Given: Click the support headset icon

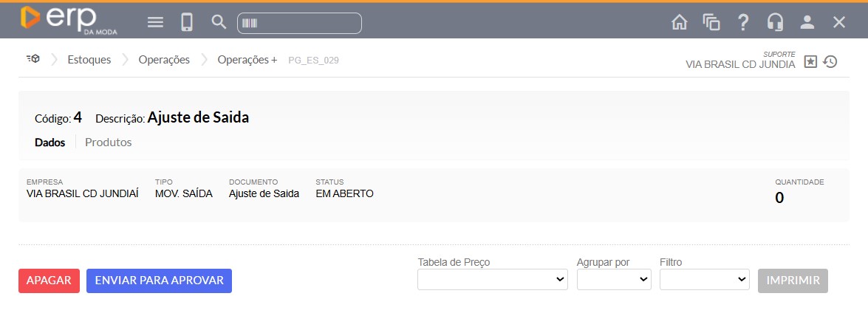Looking at the screenshot, I should [x=775, y=23].
